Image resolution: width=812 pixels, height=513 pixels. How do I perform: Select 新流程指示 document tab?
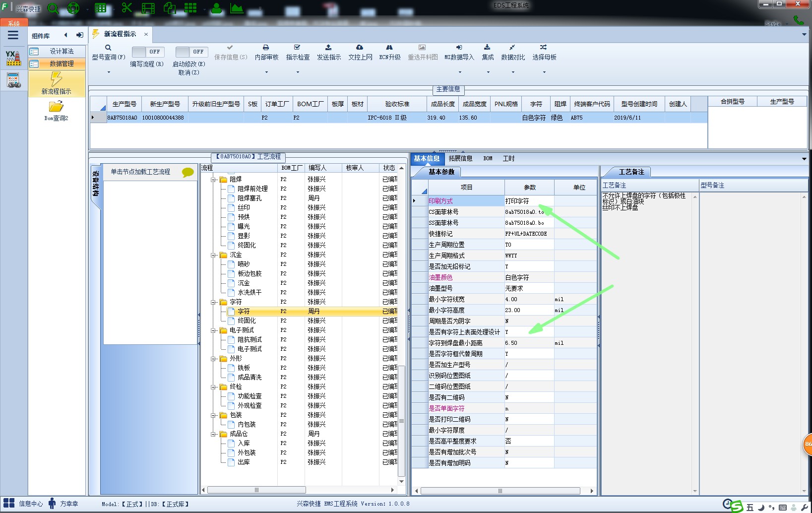pos(120,34)
